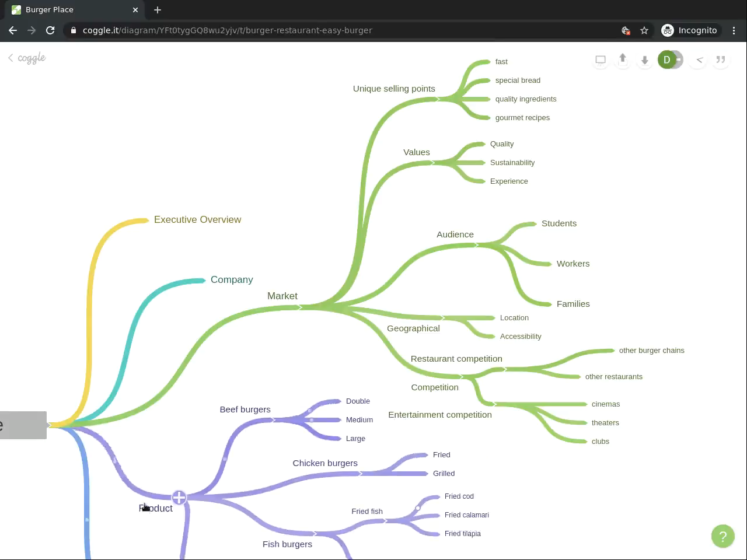
Task: Click the Unique selling points node
Action: (x=394, y=89)
